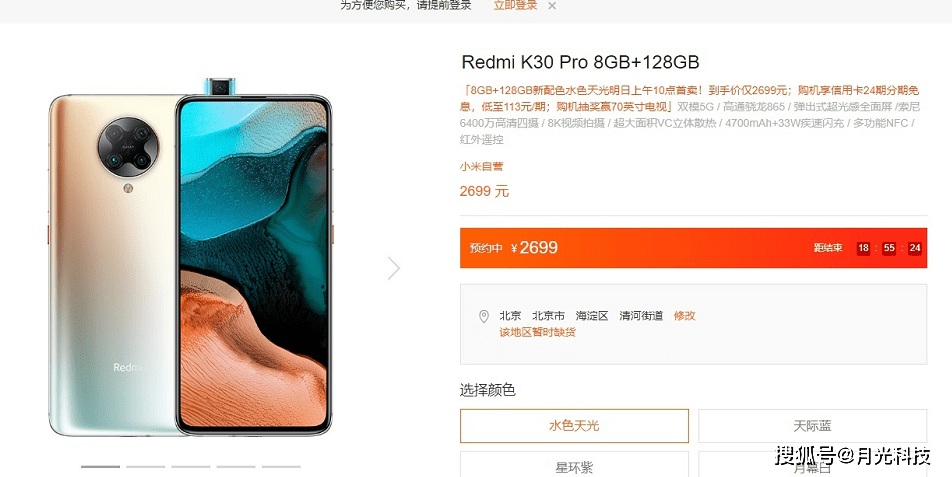Switch to fourth image carousel indicator
Screen dimensions: 952x477
pyautogui.click(x=236, y=467)
